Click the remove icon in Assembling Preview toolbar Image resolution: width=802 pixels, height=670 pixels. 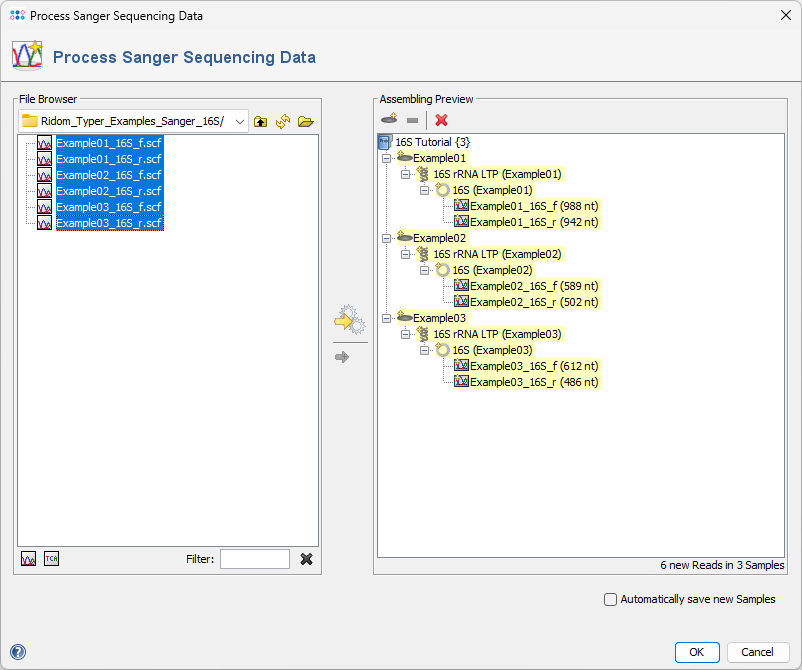pos(414,119)
